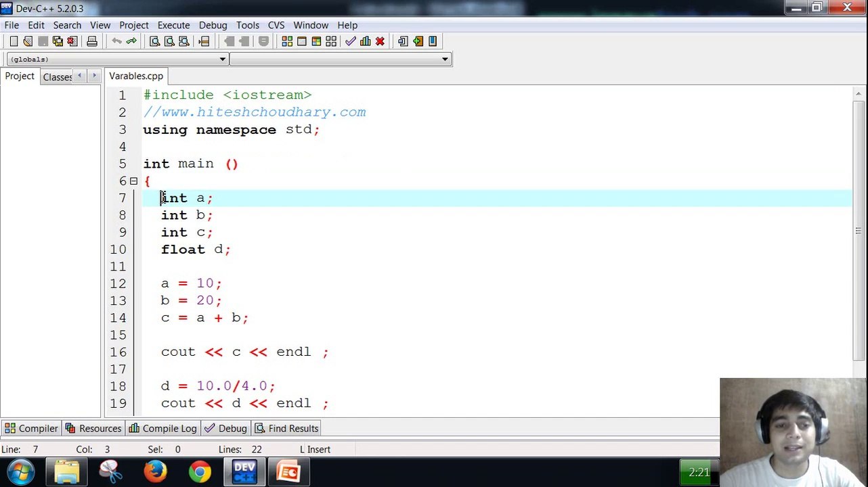This screenshot has height=487, width=868.
Task: Open the Search menu
Action: pos(67,25)
